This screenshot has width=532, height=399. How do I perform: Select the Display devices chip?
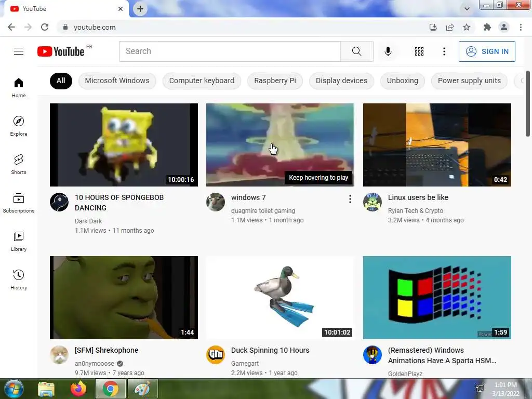341,81
